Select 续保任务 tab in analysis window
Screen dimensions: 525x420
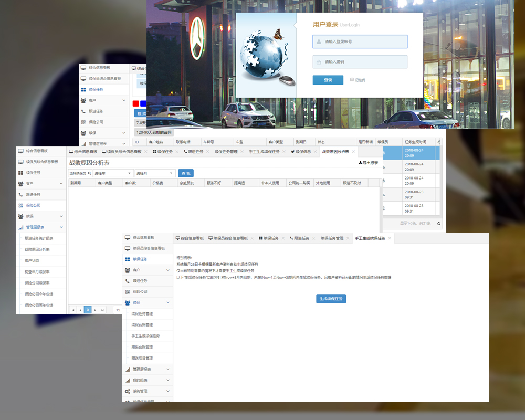(163, 152)
